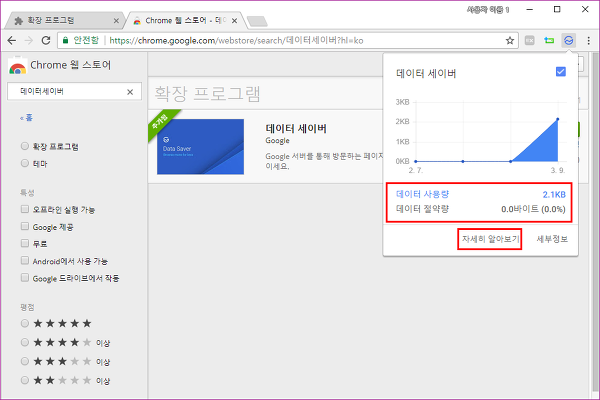600x400 pixels.
Task: Select two stars and up rating
Action: click(25, 380)
